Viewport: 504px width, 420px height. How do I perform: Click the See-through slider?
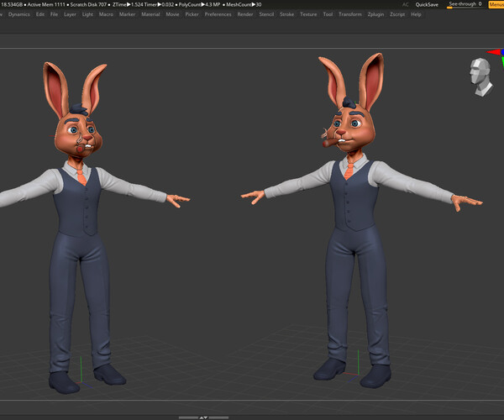465,4
